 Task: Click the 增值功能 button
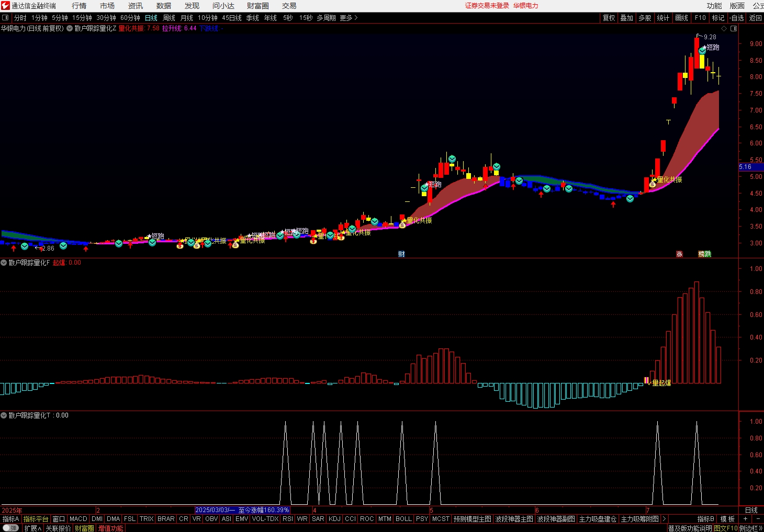coord(111,528)
